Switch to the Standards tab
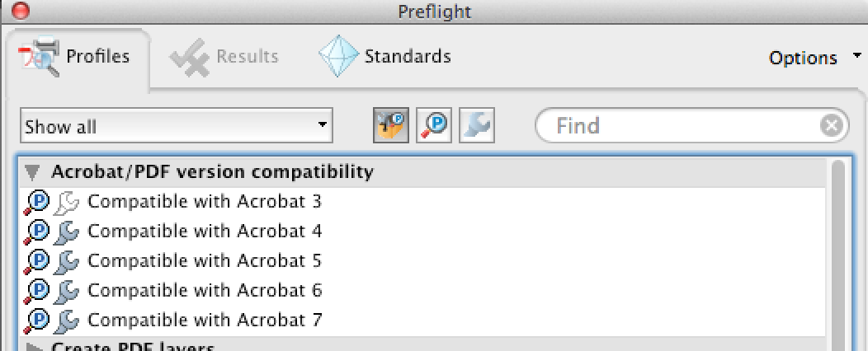Viewport: 868px width, 351px height. pyautogui.click(x=384, y=56)
